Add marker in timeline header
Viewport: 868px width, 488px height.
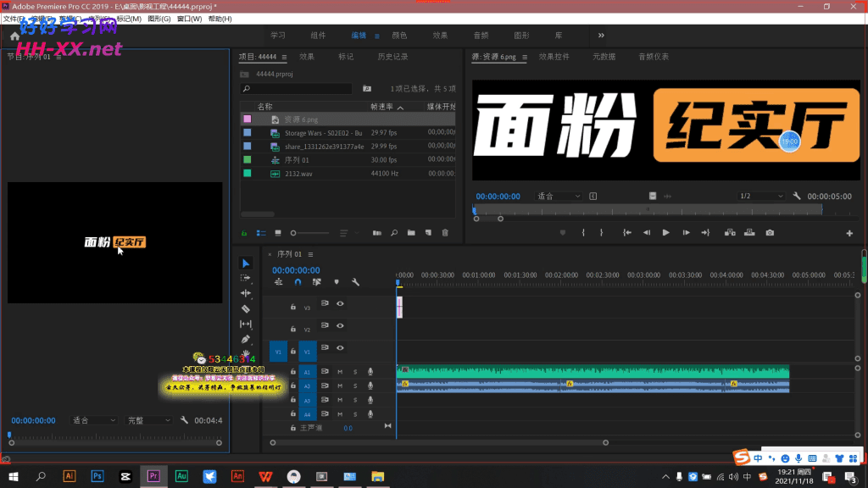(337, 282)
